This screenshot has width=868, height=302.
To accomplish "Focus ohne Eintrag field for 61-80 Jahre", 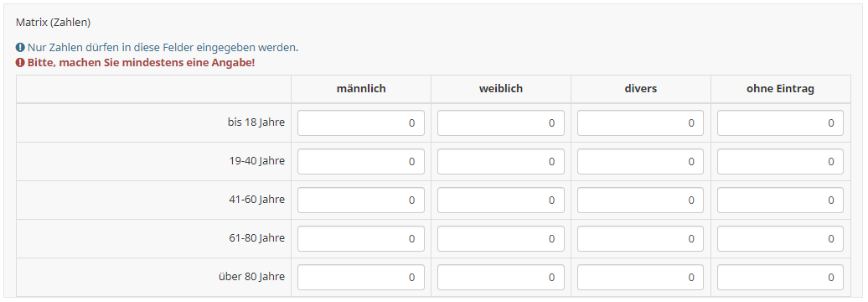I will pos(781,238).
